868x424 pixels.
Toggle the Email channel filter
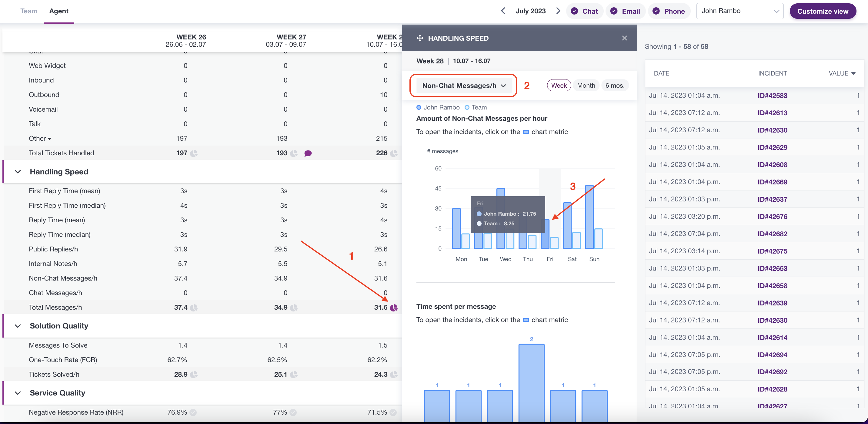click(626, 11)
